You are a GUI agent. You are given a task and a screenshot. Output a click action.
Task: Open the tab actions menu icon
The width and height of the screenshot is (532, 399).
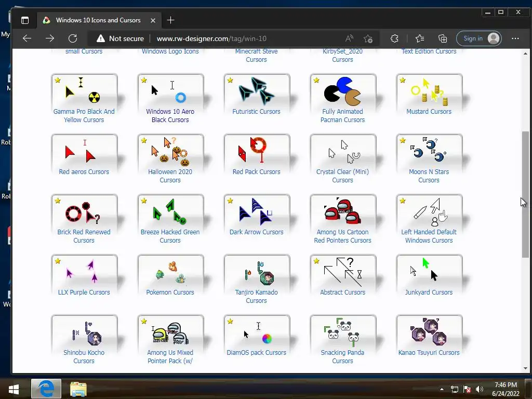tap(25, 20)
